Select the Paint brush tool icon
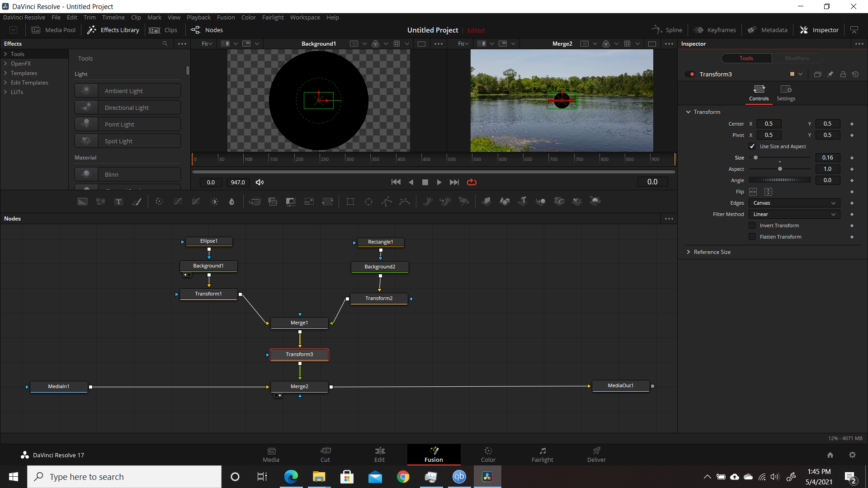The width and height of the screenshot is (868, 488). coord(137,202)
